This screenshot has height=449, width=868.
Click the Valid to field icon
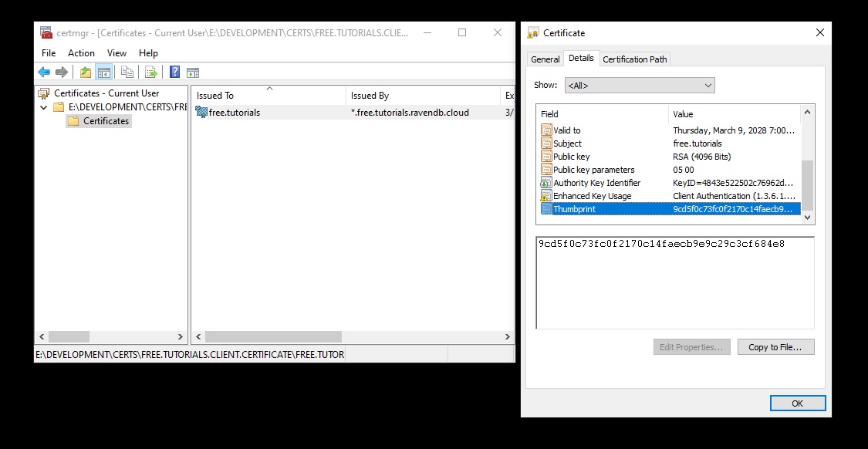pos(546,130)
